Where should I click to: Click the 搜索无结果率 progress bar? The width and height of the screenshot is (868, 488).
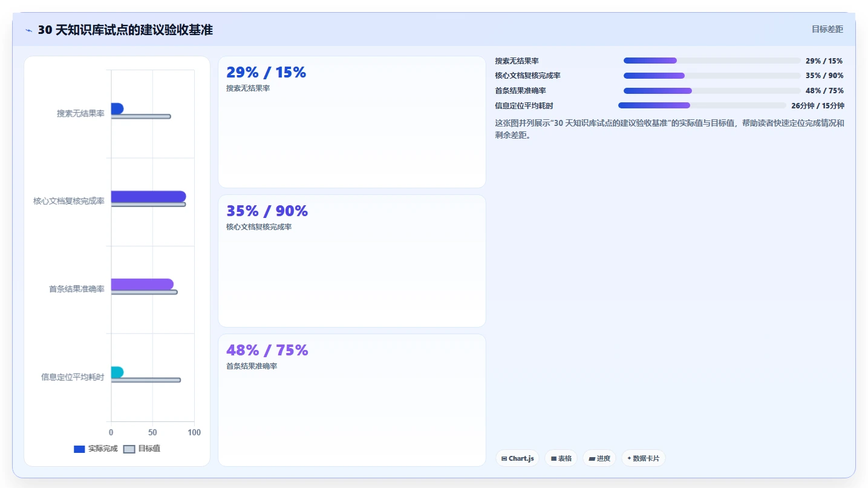click(712, 61)
